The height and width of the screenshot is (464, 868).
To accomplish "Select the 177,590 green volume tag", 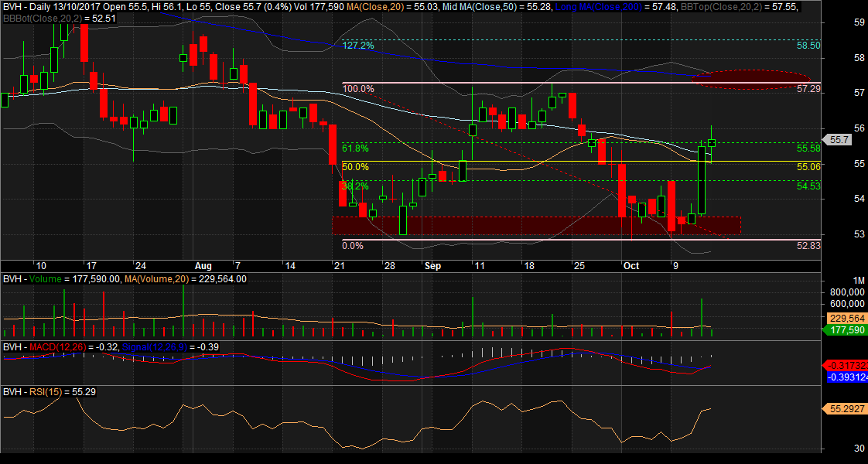I will 846,330.
